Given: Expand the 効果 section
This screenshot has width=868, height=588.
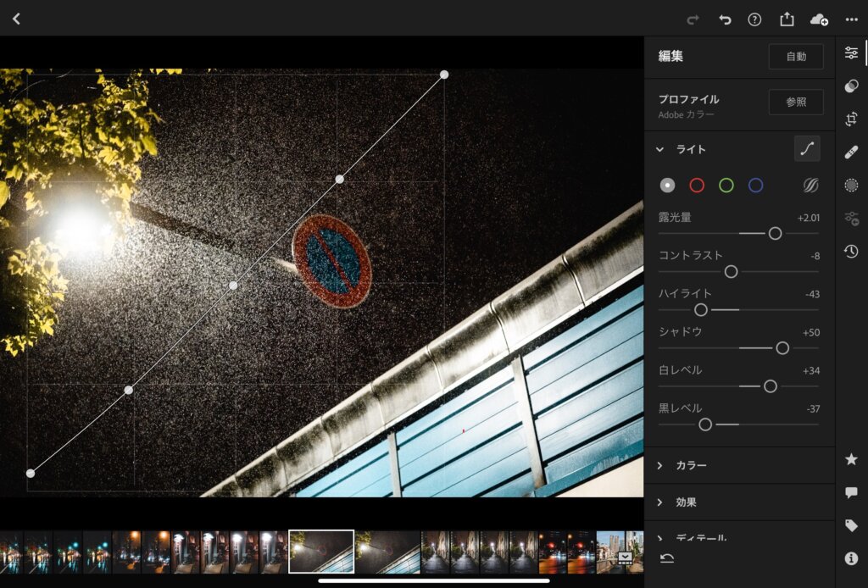Looking at the screenshot, I should [659, 502].
